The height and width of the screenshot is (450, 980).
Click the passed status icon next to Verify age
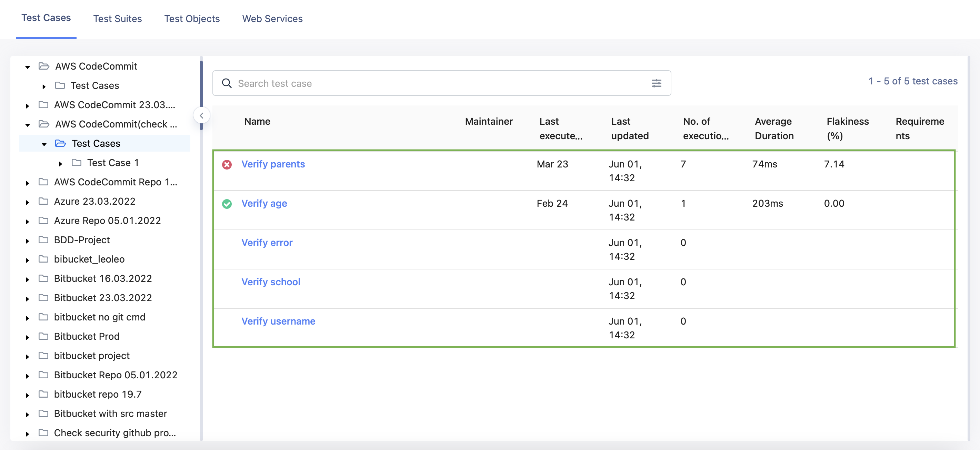[227, 204]
